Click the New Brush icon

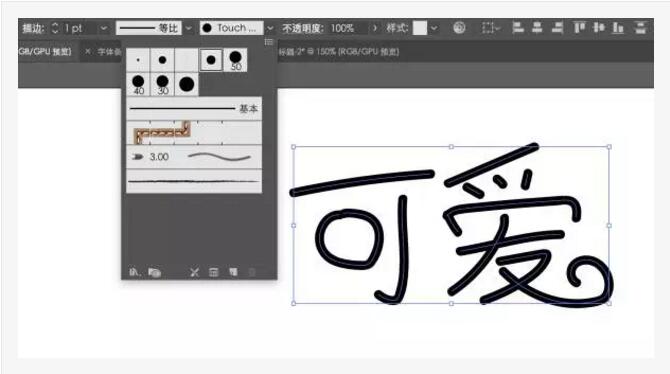coord(233,272)
